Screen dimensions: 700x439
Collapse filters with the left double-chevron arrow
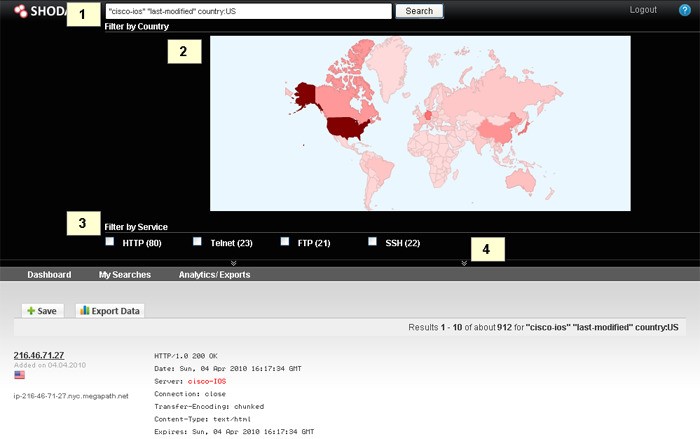(233, 263)
